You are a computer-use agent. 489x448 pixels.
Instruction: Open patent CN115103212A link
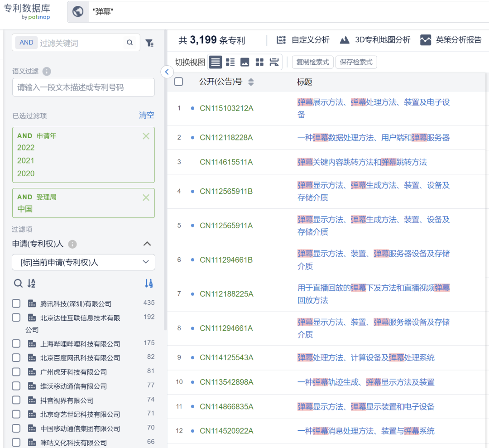pyautogui.click(x=226, y=108)
